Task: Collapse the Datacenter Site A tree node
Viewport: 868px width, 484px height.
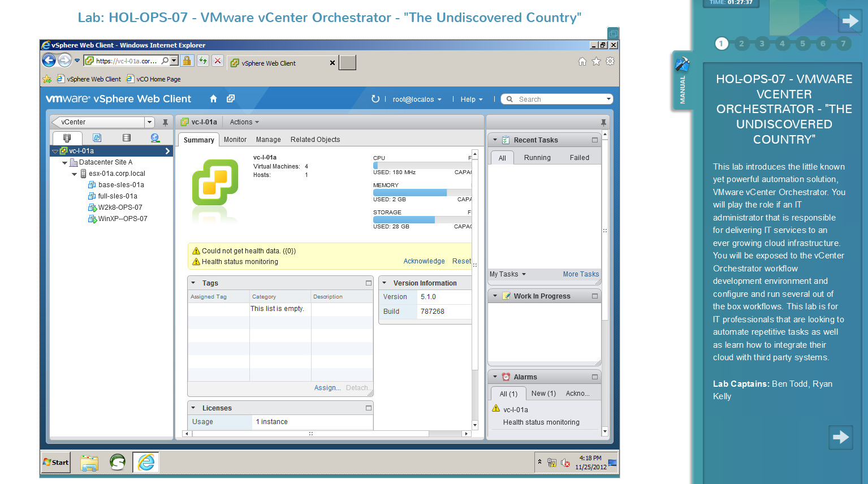Action: click(64, 162)
